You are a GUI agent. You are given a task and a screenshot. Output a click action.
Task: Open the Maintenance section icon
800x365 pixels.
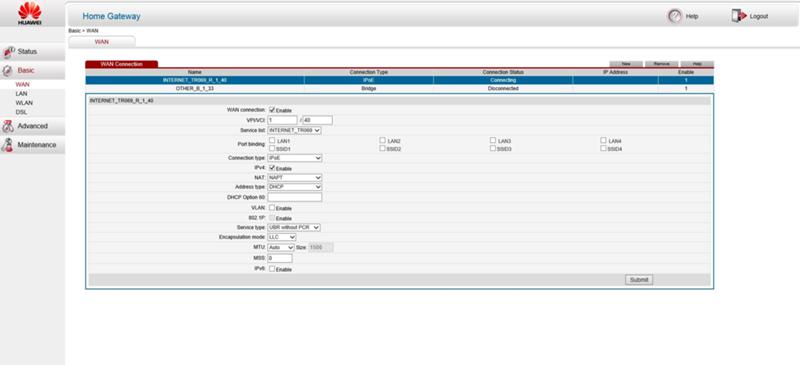click(x=8, y=145)
